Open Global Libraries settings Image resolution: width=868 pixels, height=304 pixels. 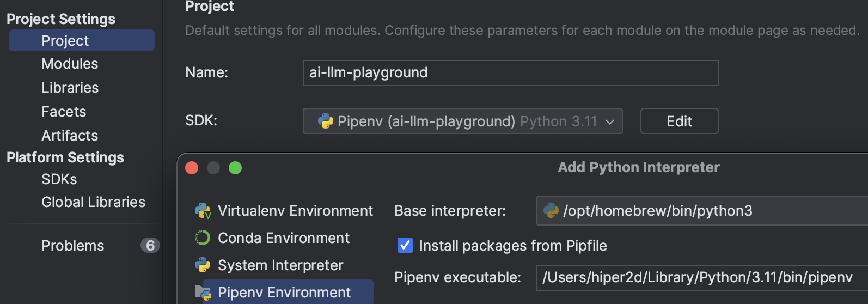pos(93,202)
